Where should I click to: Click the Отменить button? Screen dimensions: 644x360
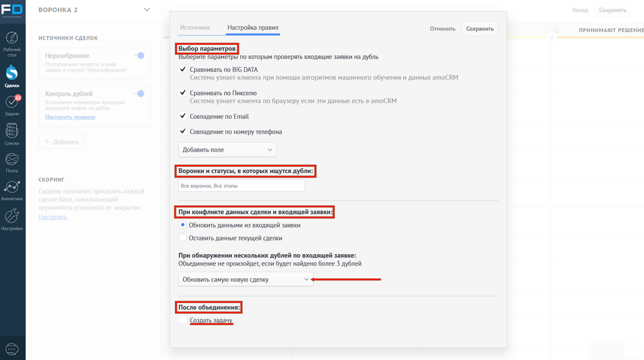442,29
